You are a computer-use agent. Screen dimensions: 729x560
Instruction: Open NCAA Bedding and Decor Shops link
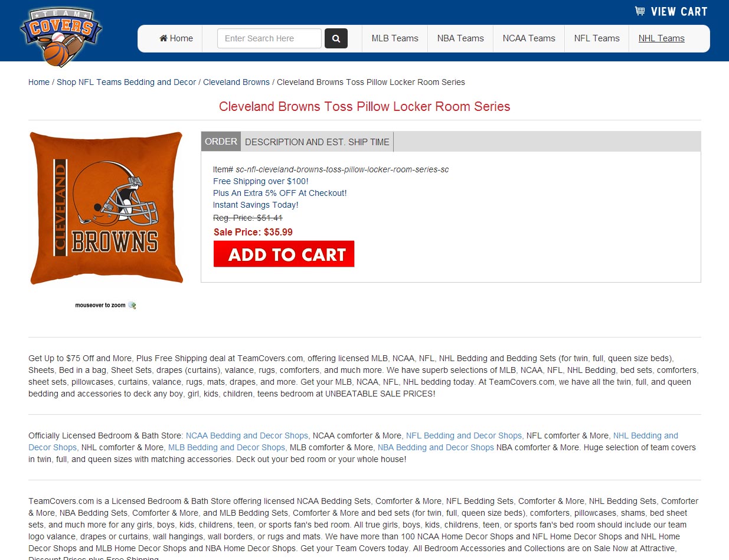(x=247, y=435)
